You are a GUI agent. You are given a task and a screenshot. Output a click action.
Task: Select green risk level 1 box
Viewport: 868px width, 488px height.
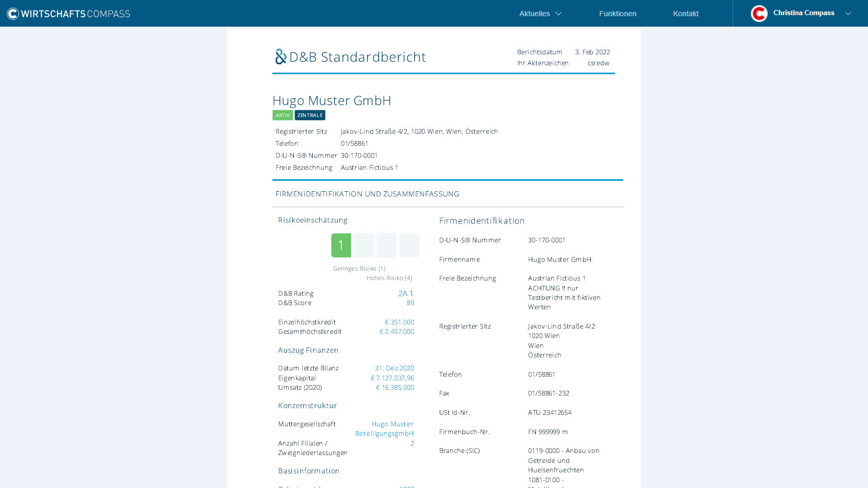[x=341, y=245]
